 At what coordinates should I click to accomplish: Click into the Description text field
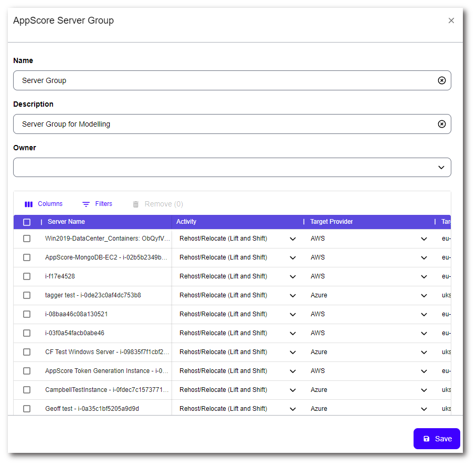point(226,124)
